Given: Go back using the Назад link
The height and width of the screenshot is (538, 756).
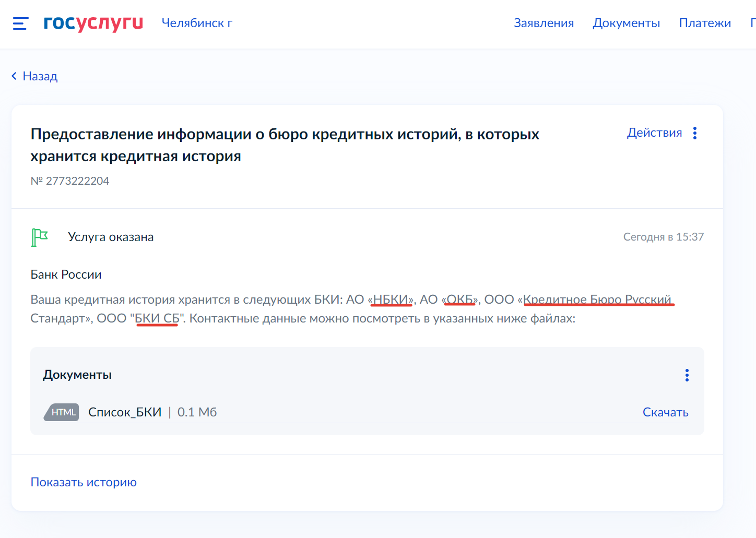Looking at the screenshot, I should click(x=40, y=76).
